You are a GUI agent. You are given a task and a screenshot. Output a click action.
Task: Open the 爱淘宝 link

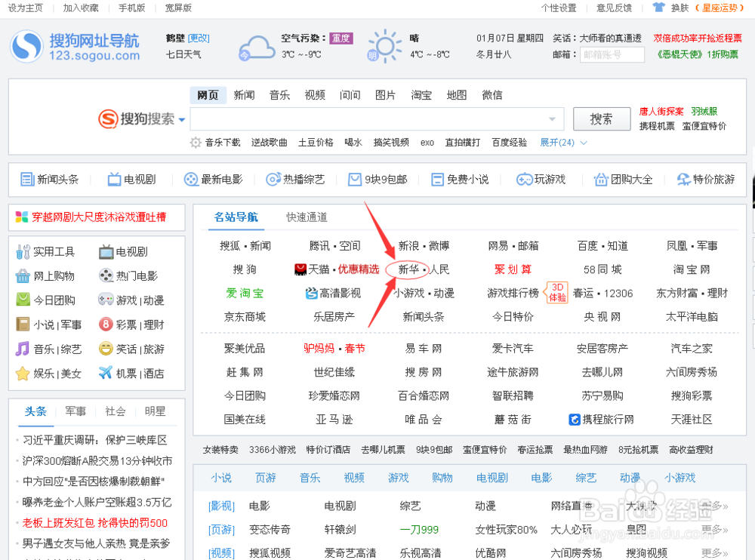[x=245, y=294]
